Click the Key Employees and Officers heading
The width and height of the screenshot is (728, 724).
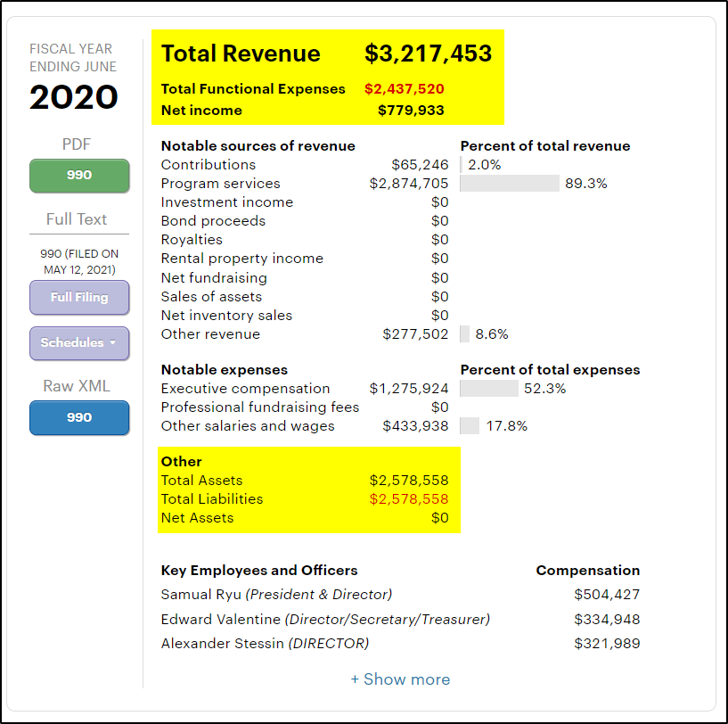coord(259,570)
